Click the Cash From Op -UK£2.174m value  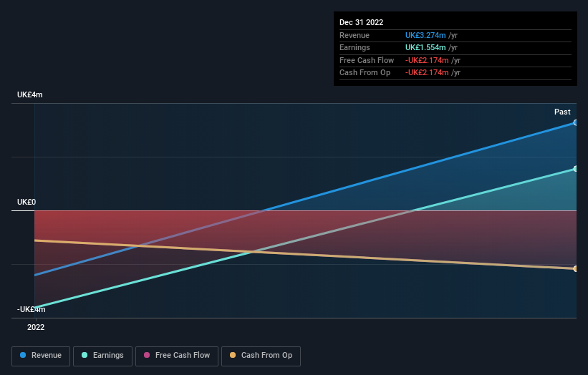(x=427, y=73)
